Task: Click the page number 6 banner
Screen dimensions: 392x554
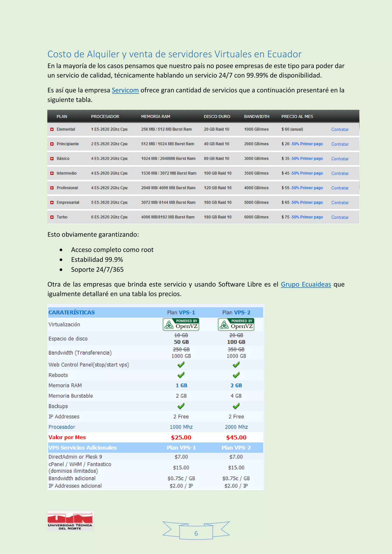Action: (x=196, y=533)
